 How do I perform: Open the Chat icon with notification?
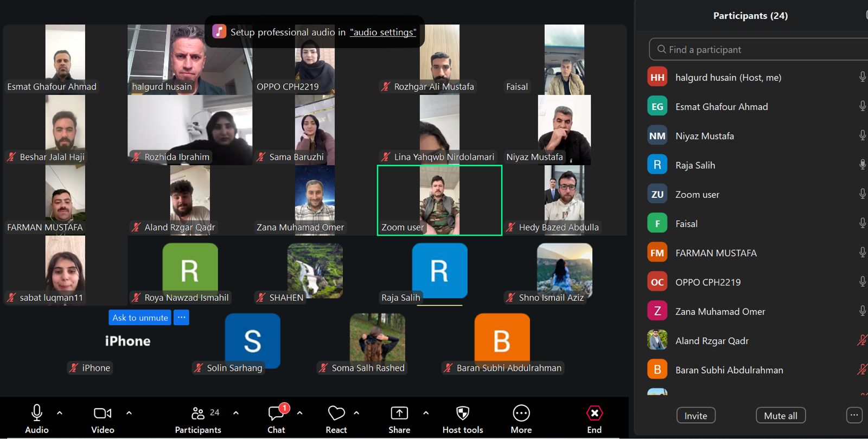click(x=276, y=414)
